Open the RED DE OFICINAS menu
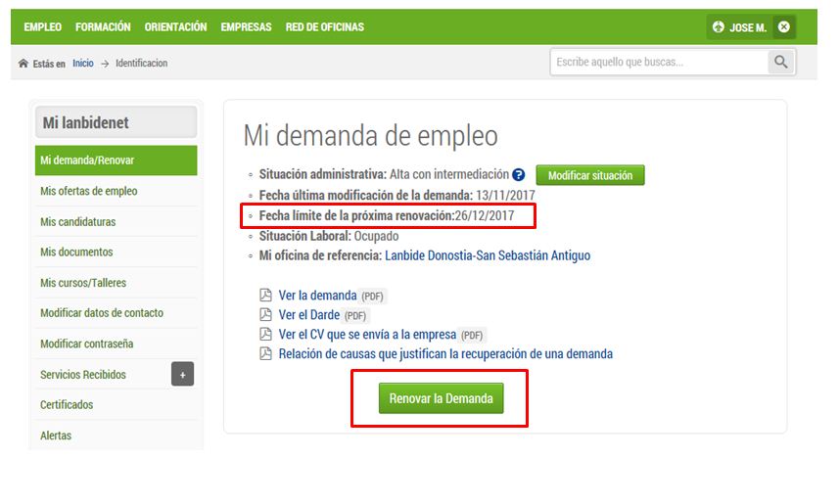The image size is (839, 504). 324,27
